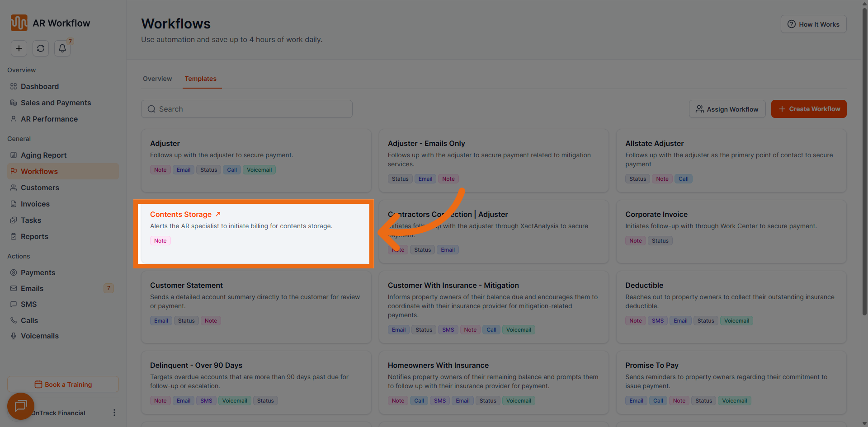Open the How It Works help button
Viewport: 868px width, 427px height.
pyautogui.click(x=813, y=24)
